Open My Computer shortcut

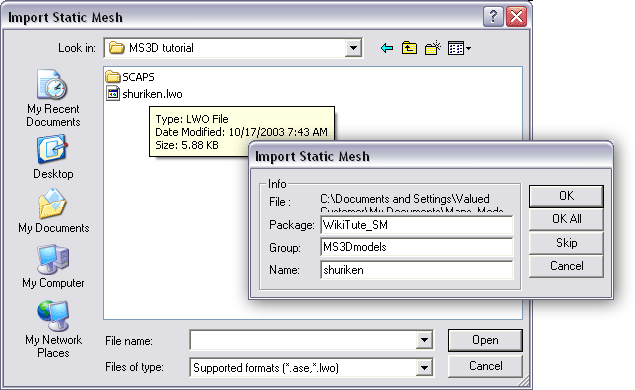[x=53, y=266]
